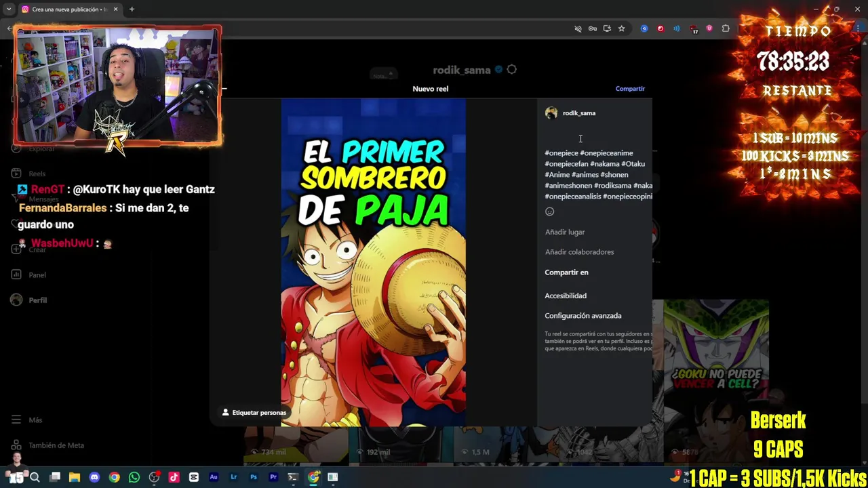Click the rodik_sama username in the reel panel
This screenshot has width=868, height=488.
point(579,113)
